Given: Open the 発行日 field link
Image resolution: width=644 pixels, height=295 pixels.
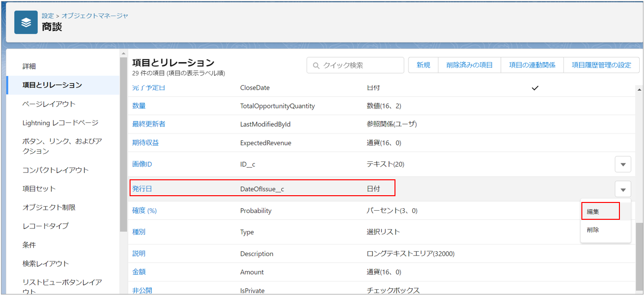Looking at the screenshot, I should (142, 189).
